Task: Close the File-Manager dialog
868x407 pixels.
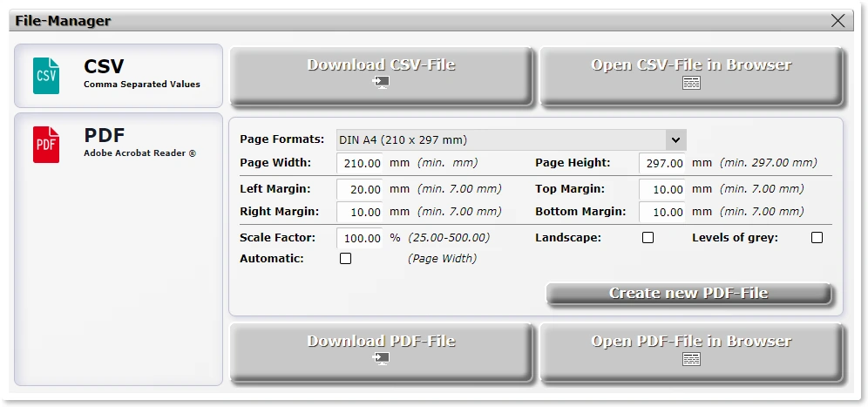Action: click(x=838, y=21)
